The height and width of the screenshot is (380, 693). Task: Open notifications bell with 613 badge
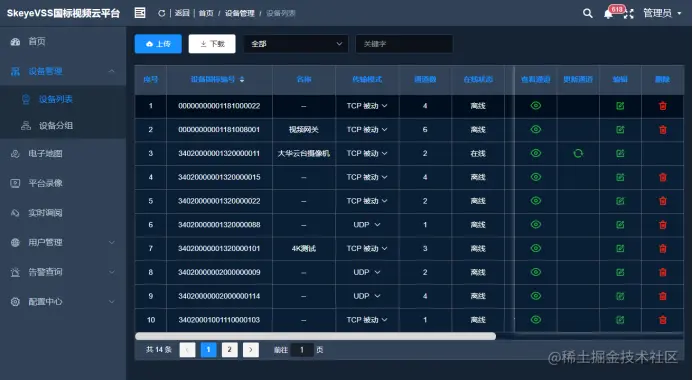click(x=609, y=14)
